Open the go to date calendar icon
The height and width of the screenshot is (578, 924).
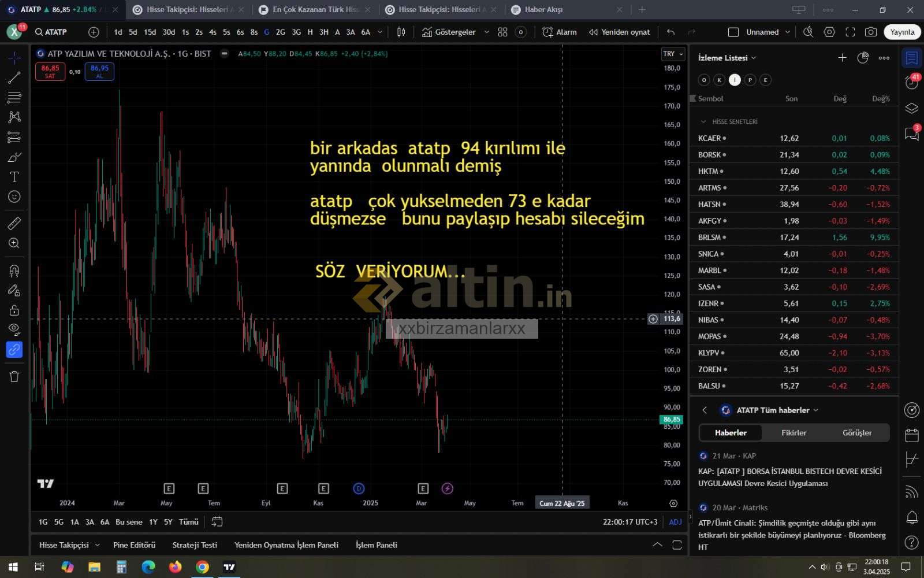point(217,522)
